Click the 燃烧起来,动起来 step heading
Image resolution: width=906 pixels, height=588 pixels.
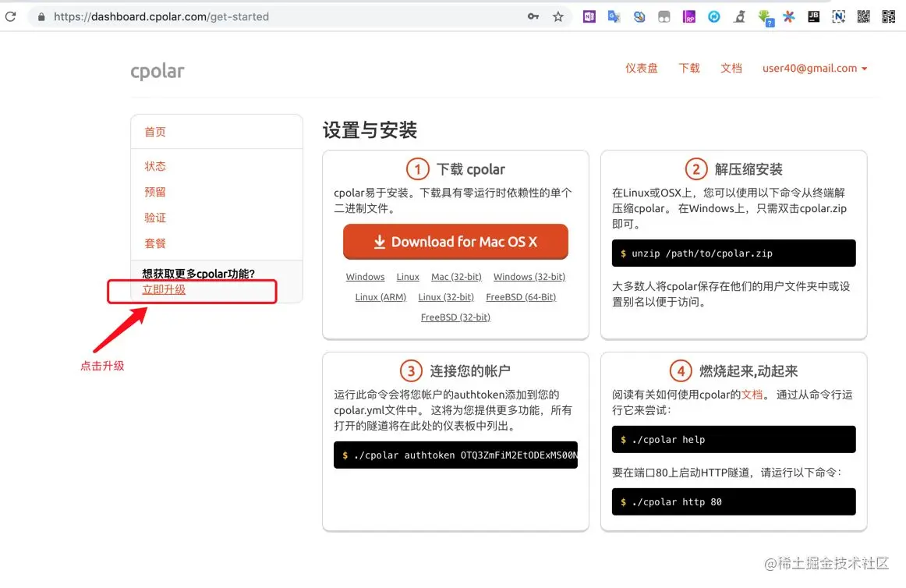click(749, 371)
